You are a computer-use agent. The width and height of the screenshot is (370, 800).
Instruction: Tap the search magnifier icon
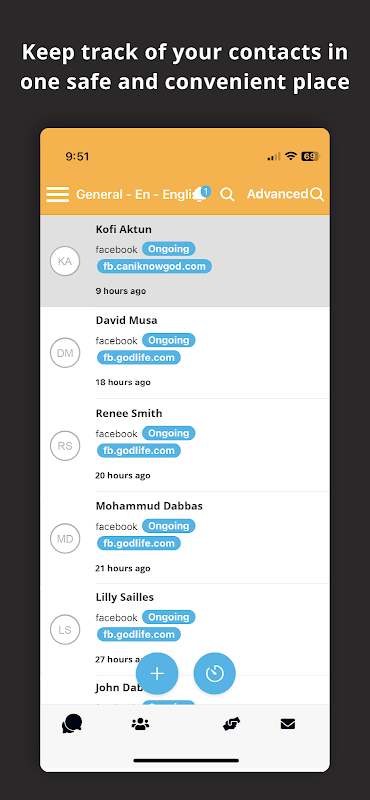[x=227, y=194]
